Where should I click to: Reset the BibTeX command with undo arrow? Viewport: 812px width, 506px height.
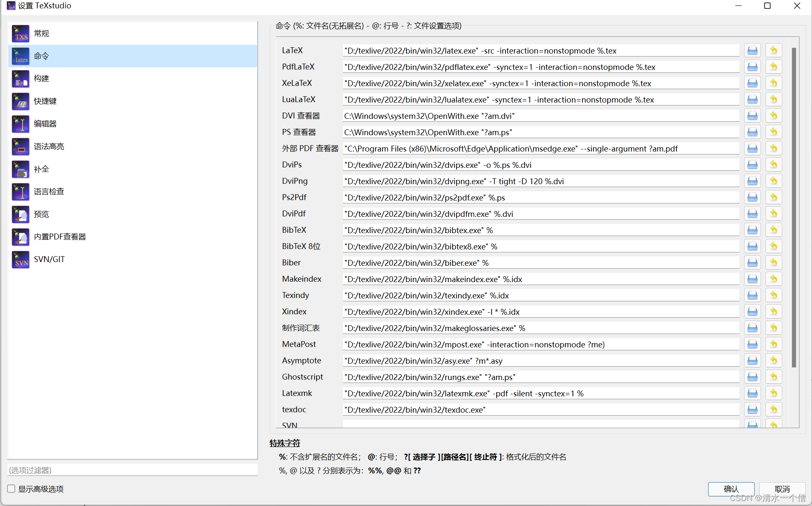click(x=773, y=230)
